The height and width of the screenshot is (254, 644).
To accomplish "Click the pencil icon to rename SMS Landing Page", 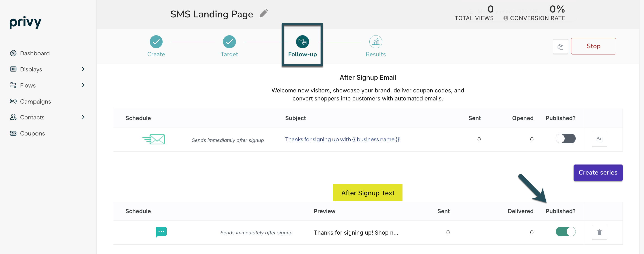I will (263, 13).
